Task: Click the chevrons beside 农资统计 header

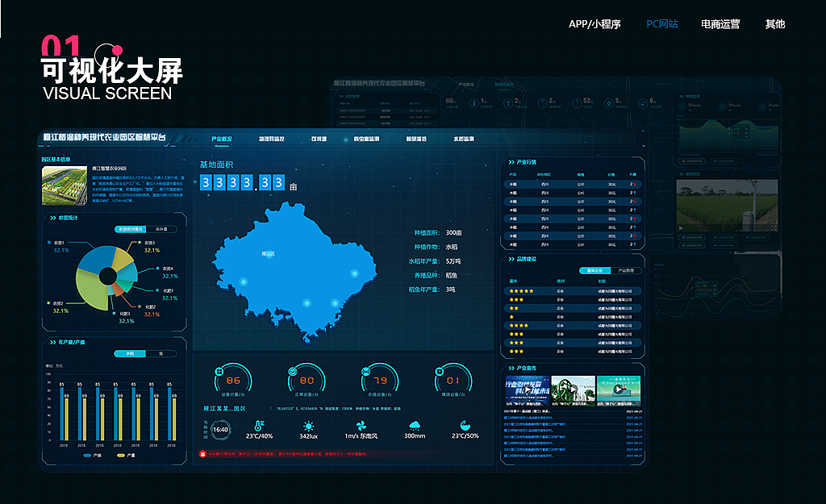Action: tap(52, 218)
